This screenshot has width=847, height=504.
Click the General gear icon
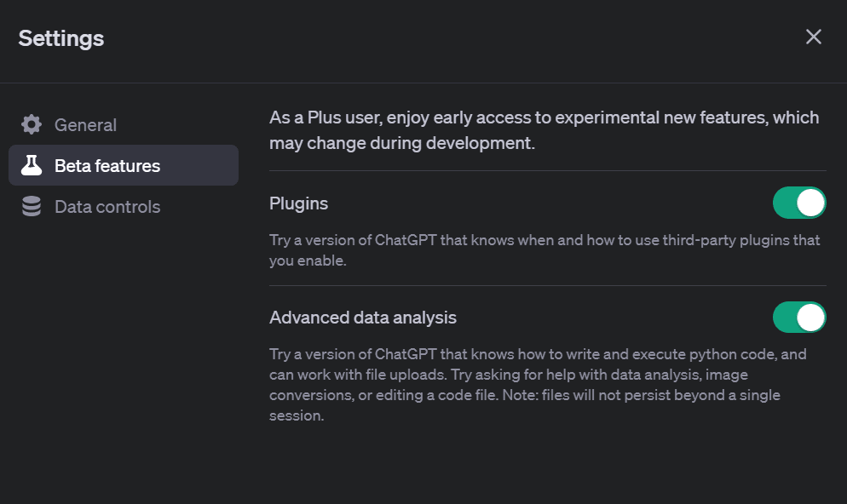tap(32, 124)
